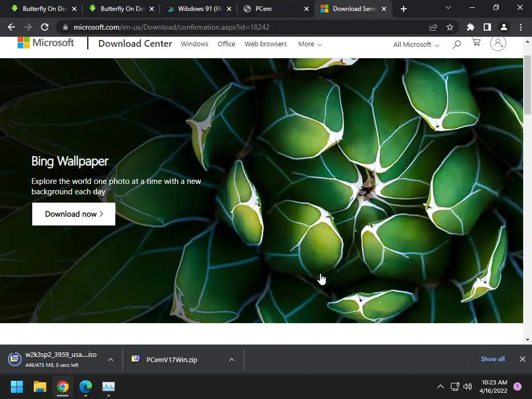The width and height of the screenshot is (532, 399).
Task: Click the Chrome taskbar icon
Action: tap(63, 387)
